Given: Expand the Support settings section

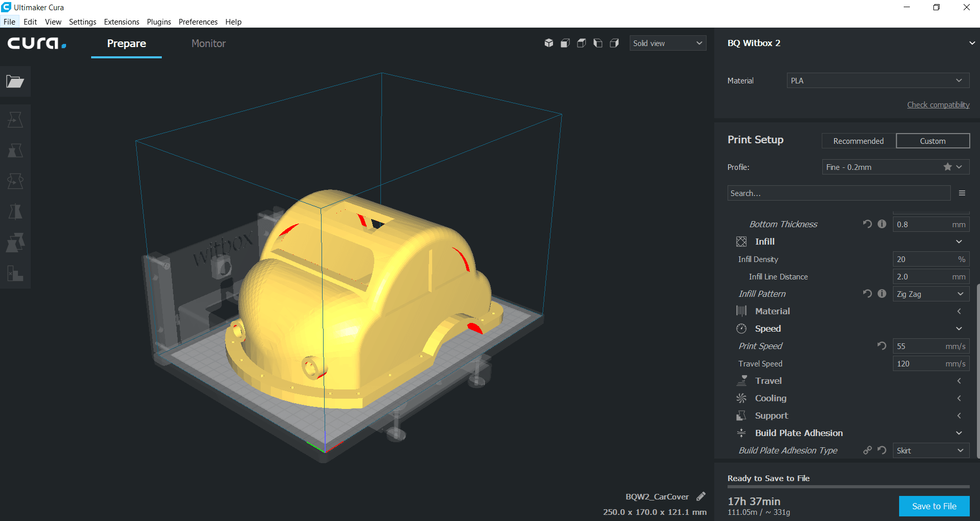Looking at the screenshot, I should click(x=959, y=416).
